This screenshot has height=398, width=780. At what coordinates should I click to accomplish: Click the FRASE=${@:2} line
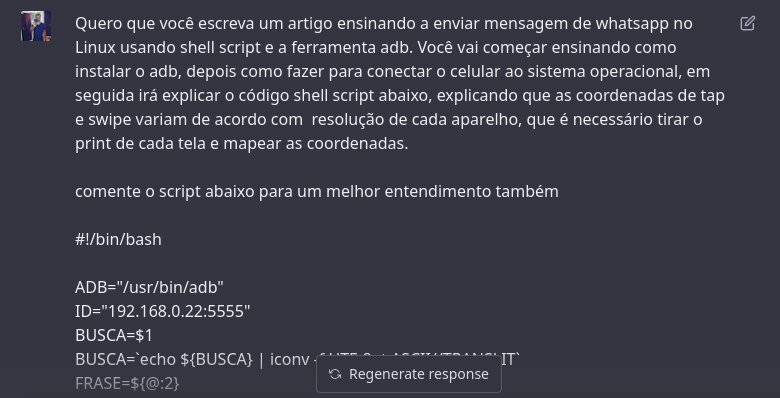(x=127, y=383)
